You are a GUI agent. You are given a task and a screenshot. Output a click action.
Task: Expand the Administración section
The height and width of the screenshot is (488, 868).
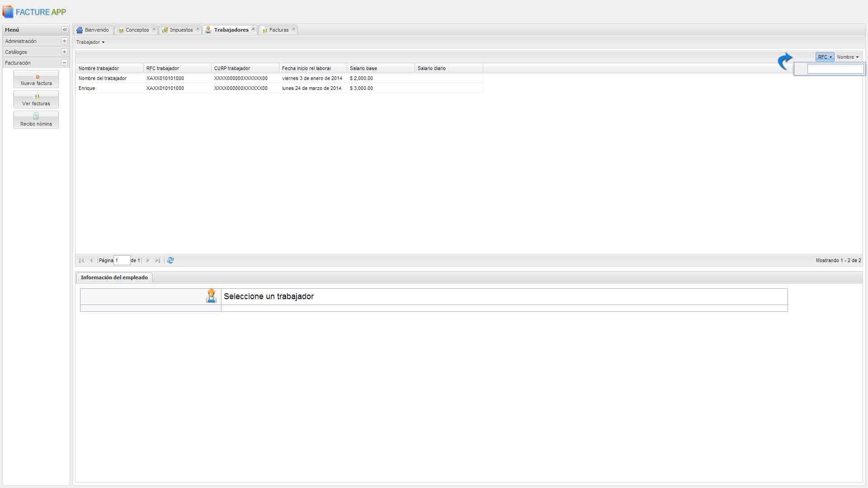coord(64,41)
